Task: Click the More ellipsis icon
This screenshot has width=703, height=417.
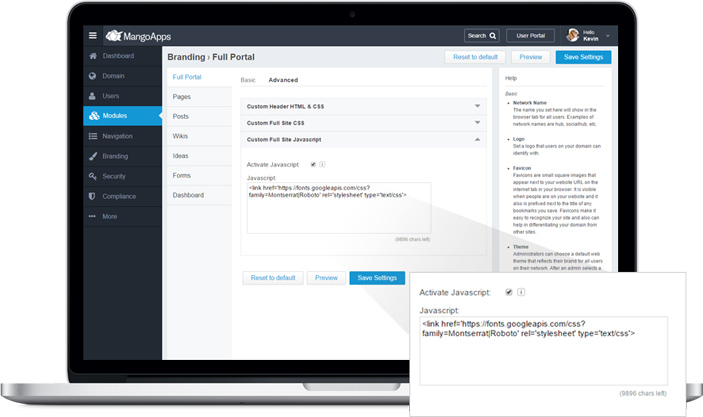Action: [92, 216]
